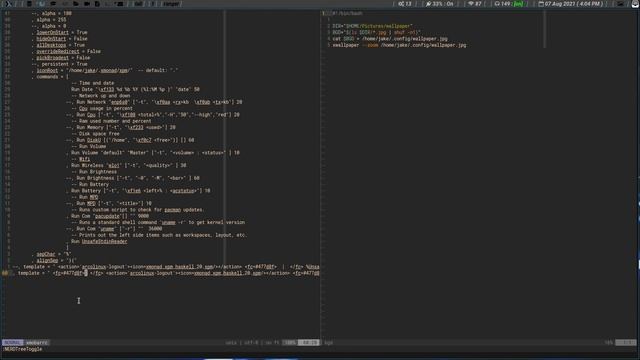Click the comment about pacman updates
This screenshot has width=640, height=360.
138,210
